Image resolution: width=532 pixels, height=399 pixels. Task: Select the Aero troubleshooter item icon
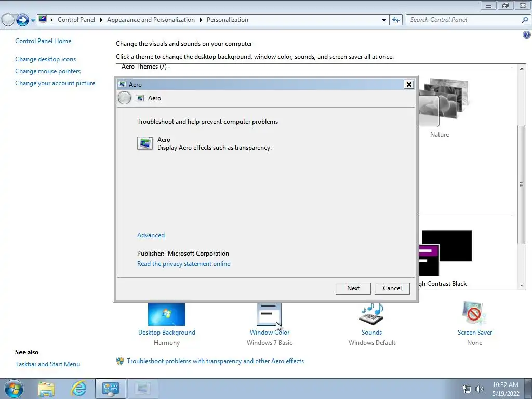[x=145, y=143]
